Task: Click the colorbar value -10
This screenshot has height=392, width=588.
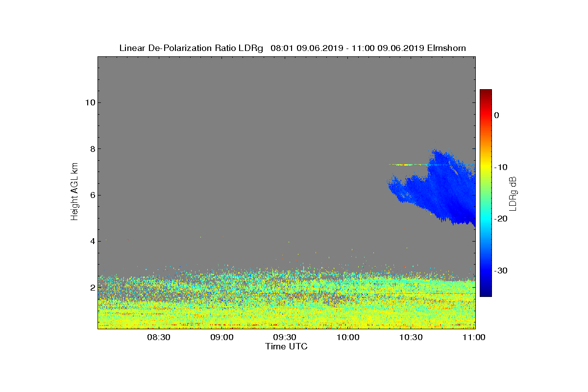Action: click(x=501, y=167)
